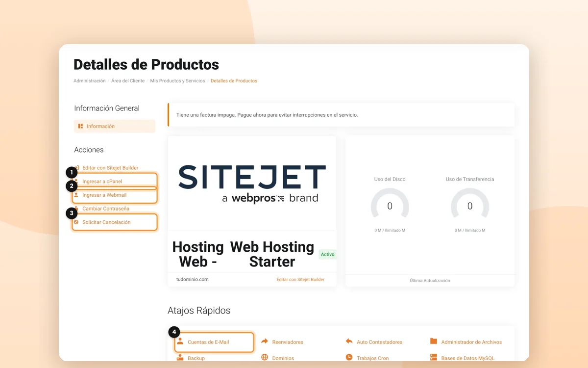This screenshot has width=588, height=368.
Task: Click Detalles de Productos breadcrumb
Action: pyautogui.click(x=234, y=81)
